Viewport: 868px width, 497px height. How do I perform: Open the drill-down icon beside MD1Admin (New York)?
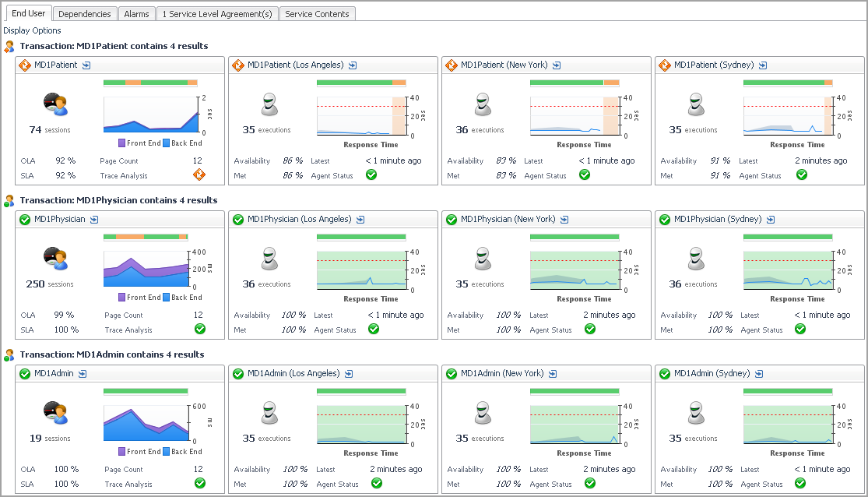pyautogui.click(x=553, y=374)
